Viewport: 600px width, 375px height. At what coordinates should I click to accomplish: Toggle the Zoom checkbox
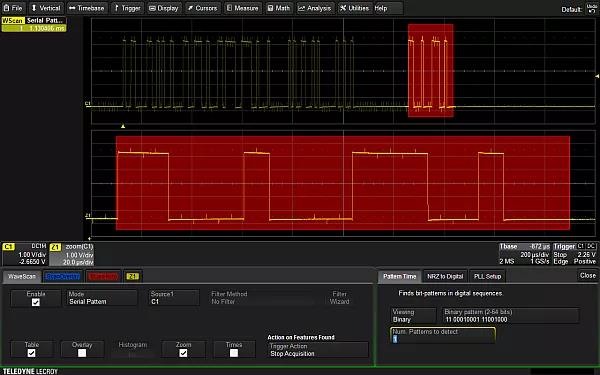point(183,353)
